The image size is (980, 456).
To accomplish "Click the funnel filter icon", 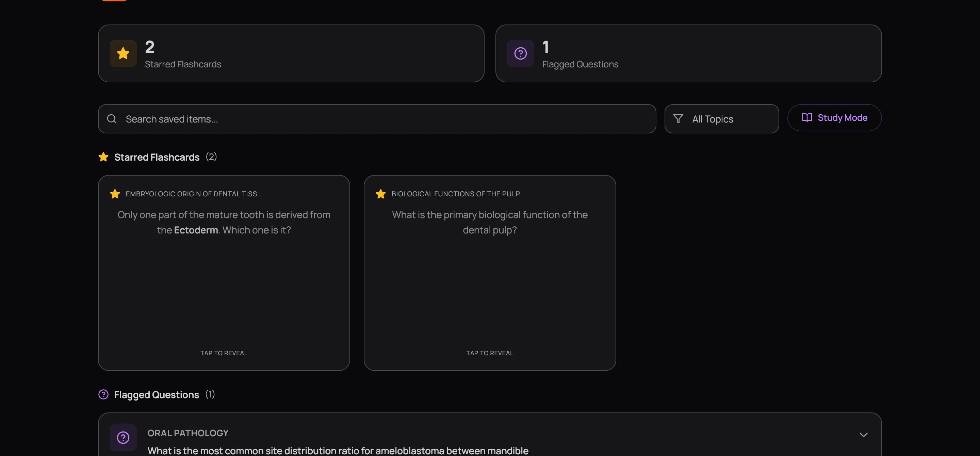I will [x=678, y=119].
